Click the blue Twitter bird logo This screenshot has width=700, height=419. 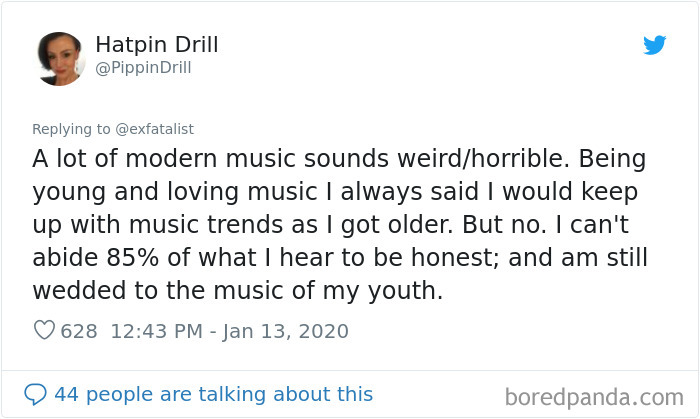click(654, 45)
